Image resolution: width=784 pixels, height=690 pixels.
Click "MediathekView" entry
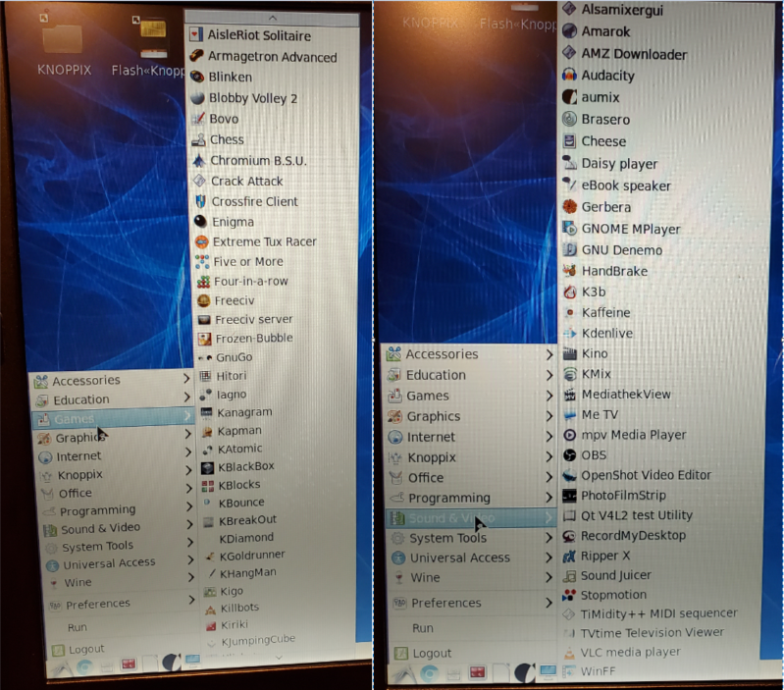pos(626,394)
